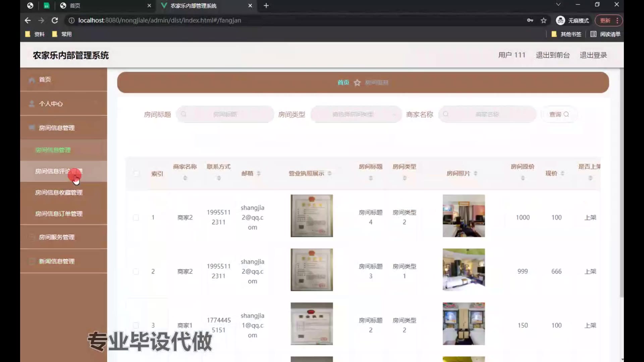Open the 其他书签 bookmark folder
Screen dimensions: 644x362
point(566,34)
